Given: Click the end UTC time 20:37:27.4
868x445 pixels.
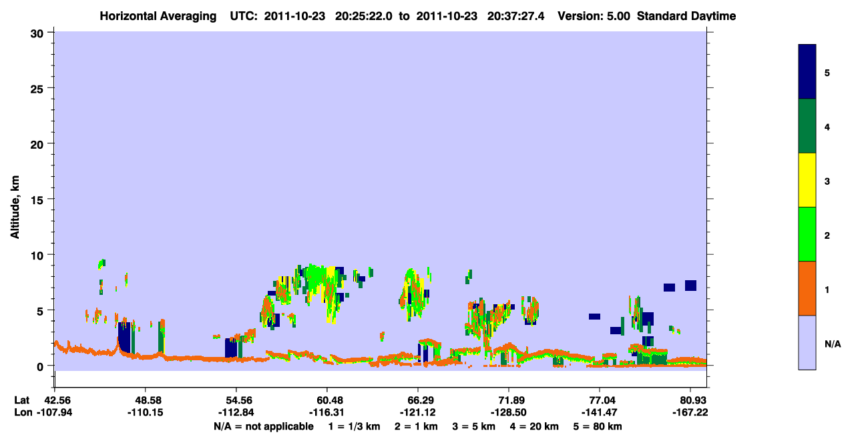Looking at the screenshot, I should [515, 16].
